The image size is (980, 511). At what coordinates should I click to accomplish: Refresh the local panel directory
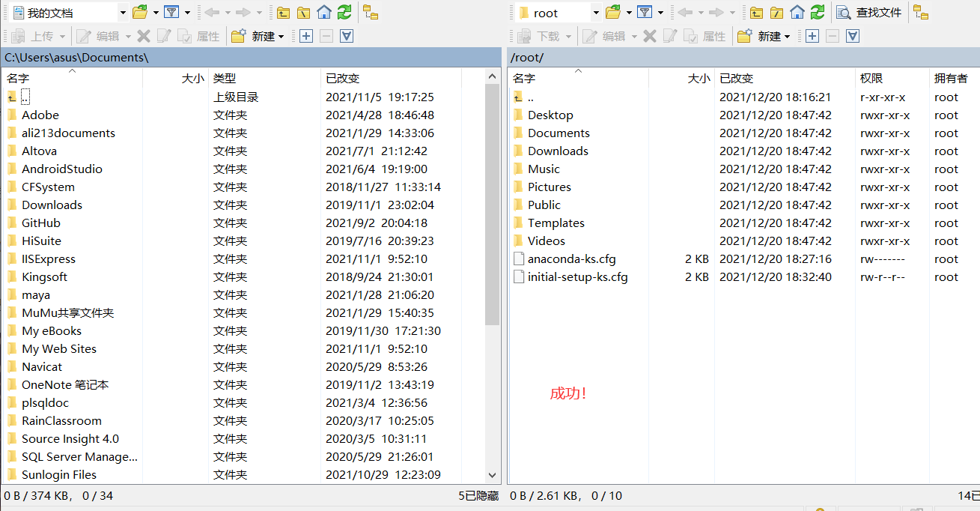click(344, 12)
